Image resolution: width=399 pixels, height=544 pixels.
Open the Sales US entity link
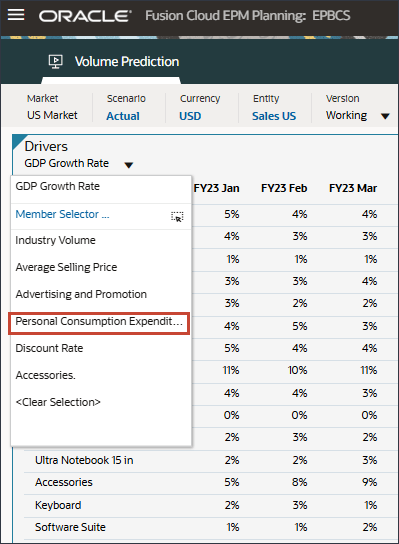point(274,116)
